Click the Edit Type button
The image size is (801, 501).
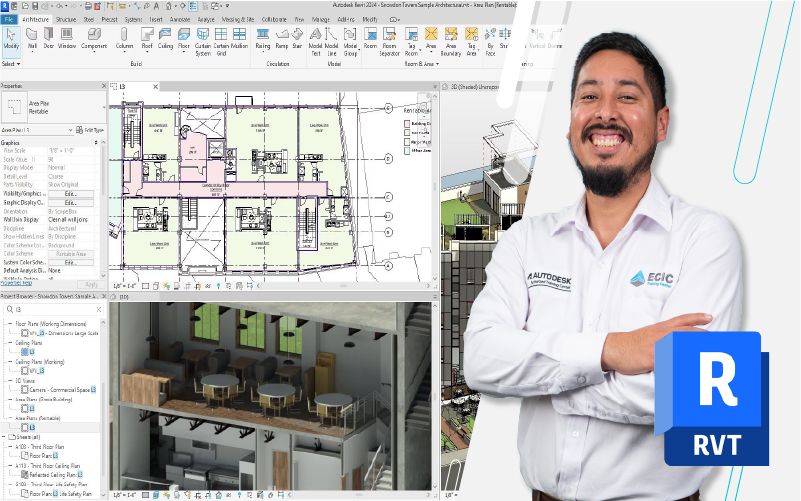(x=90, y=130)
